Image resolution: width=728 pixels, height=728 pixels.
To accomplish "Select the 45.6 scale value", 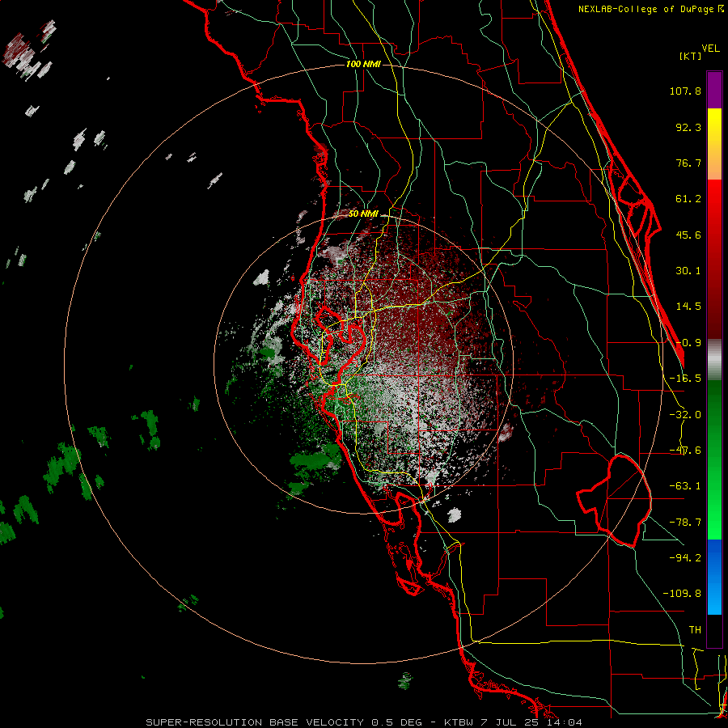I will 688,235.
